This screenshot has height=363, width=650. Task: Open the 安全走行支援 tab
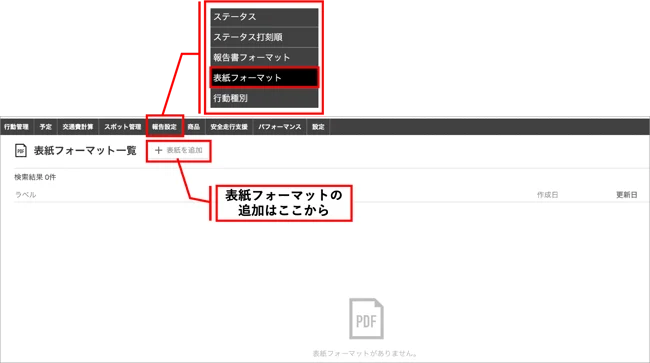[x=229, y=127]
